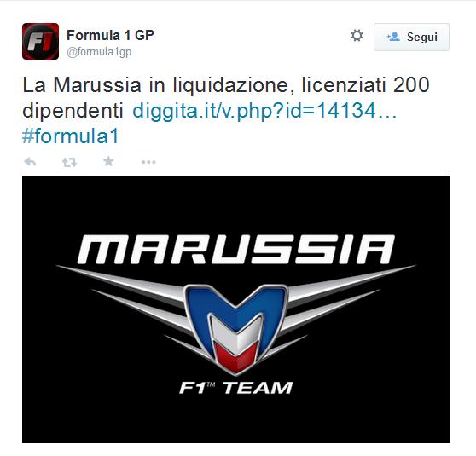Click the Formula 1 GP avatar
The image size is (476, 456).
[40, 41]
